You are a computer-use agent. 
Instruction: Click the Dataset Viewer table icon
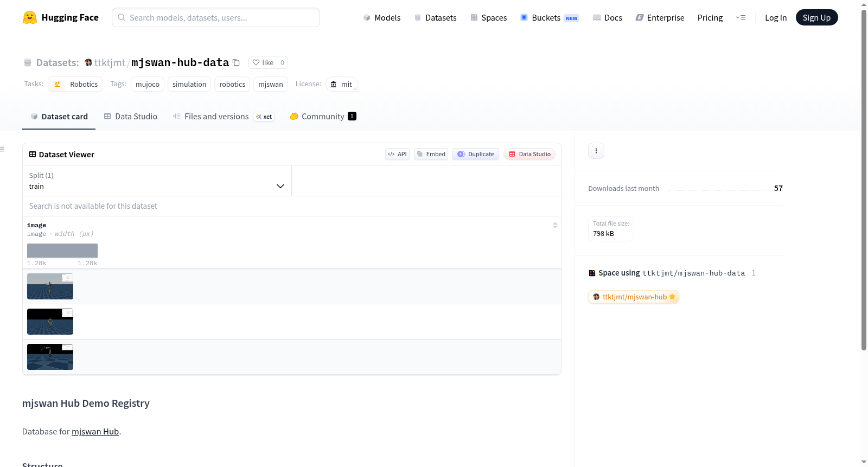click(x=33, y=154)
